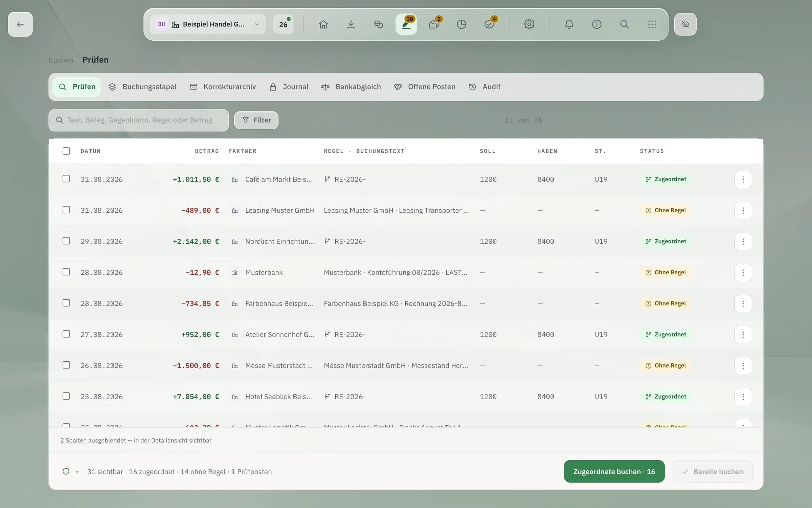
Task: Click the download import icon
Action: pyautogui.click(x=351, y=24)
